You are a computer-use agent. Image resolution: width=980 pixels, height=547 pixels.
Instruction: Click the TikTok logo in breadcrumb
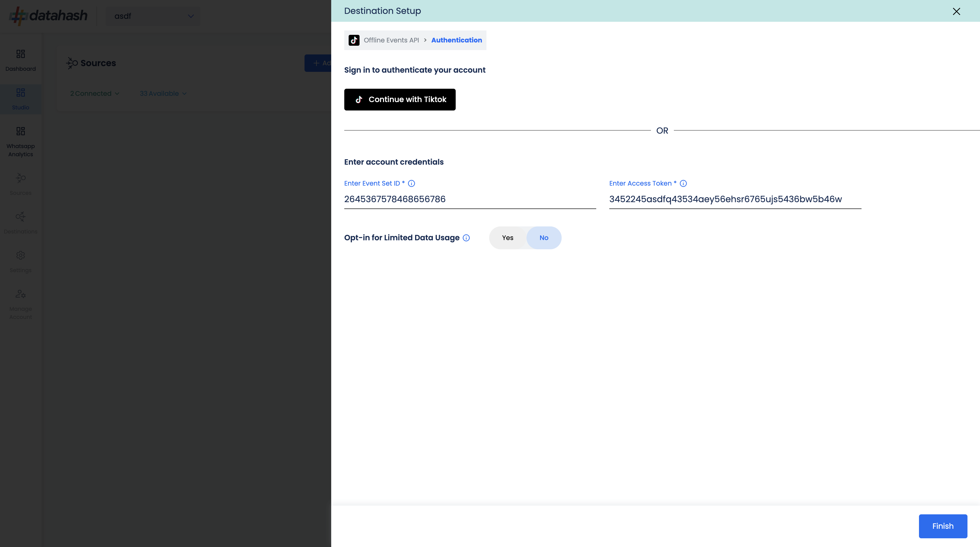pyautogui.click(x=354, y=40)
